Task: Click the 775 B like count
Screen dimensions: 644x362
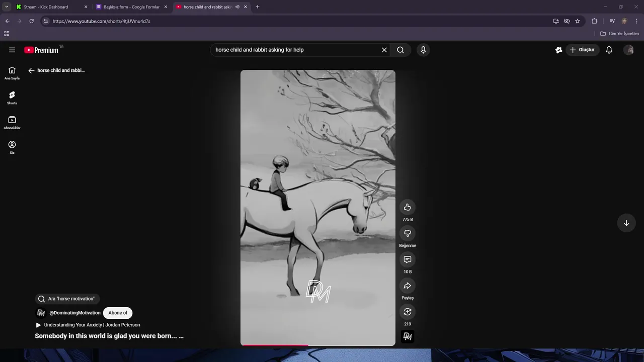Action: (408, 220)
